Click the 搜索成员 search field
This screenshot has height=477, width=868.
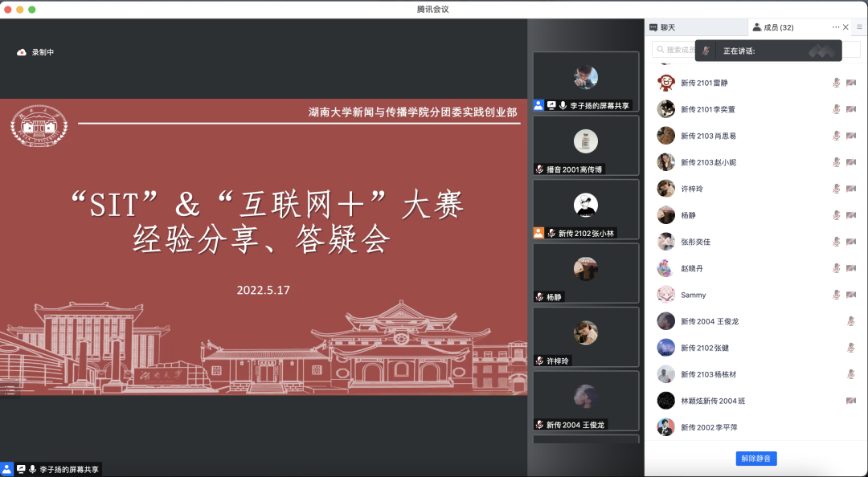pos(675,50)
